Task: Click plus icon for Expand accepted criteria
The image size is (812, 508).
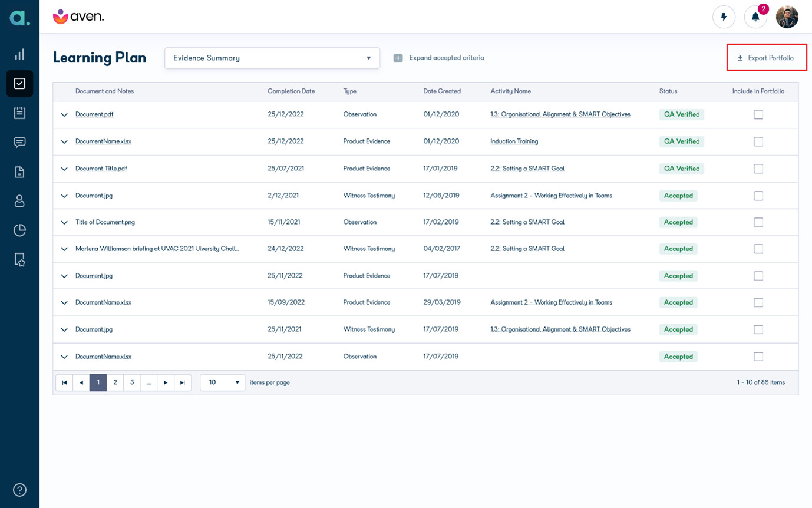Action: (x=398, y=58)
